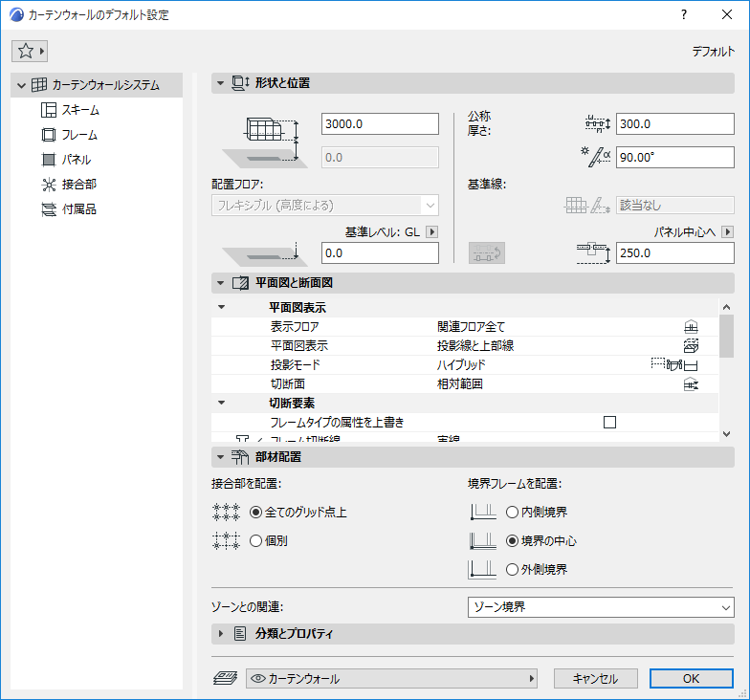
Task: Check フレームタイプの属性を上書き checkbox
Action: [x=610, y=423]
